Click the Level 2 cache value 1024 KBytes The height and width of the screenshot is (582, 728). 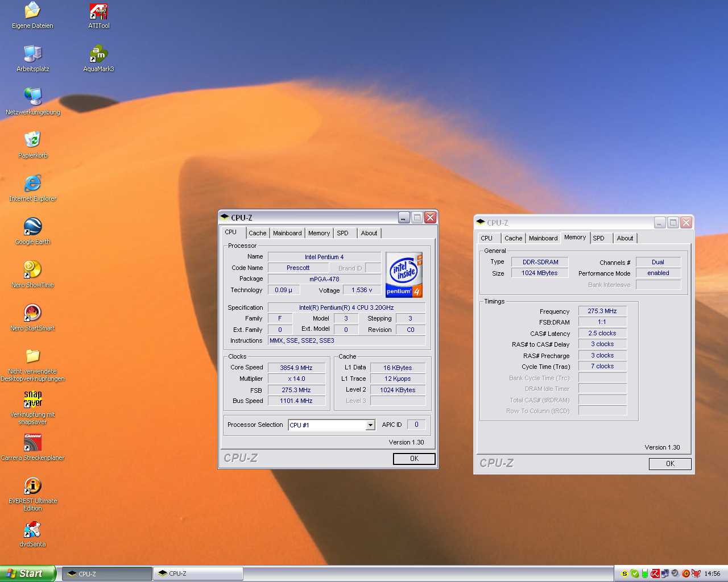point(398,390)
